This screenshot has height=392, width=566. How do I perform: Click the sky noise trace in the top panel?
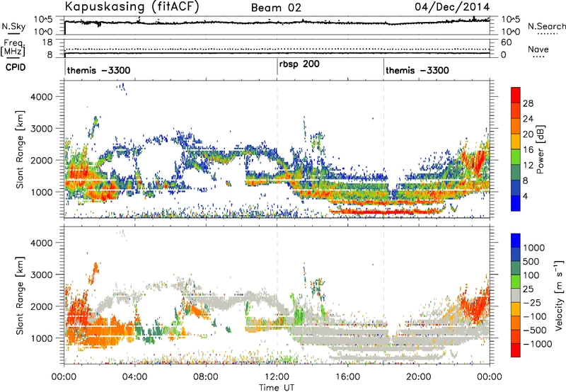point(277,23)
